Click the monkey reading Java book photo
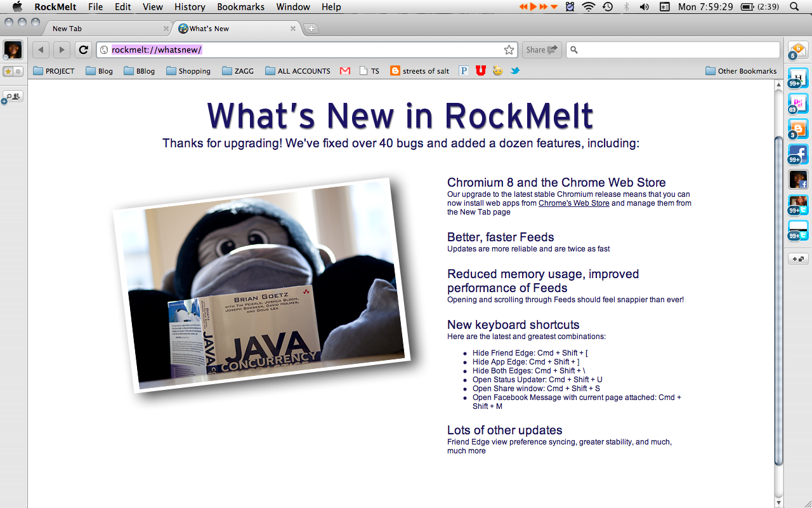 coord(261,284)
